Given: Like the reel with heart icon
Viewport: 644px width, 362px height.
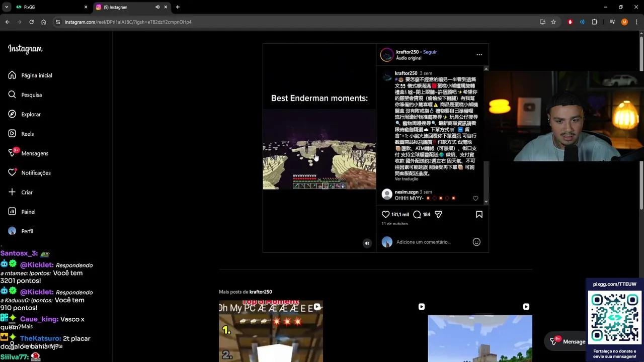Looking at the screenshot, I should [x=386, y=215].
